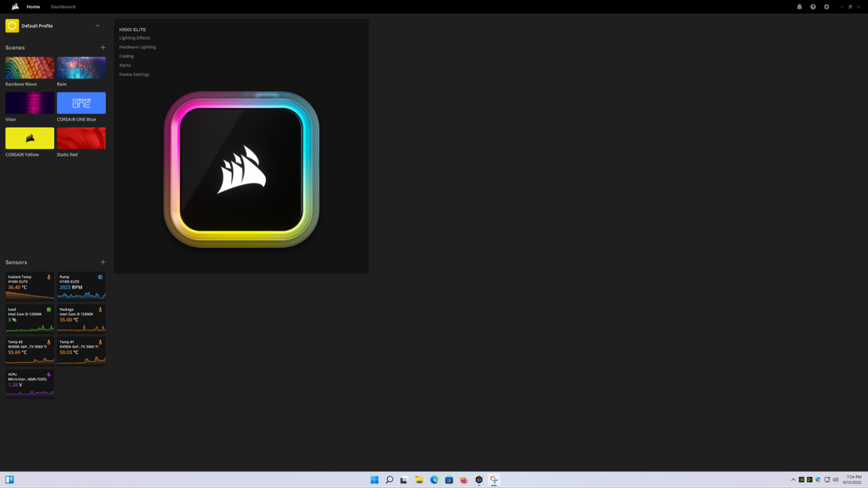Open Microsoft Store from taskbar
Screen dimensions: 868x488
[x=448, y=480]
